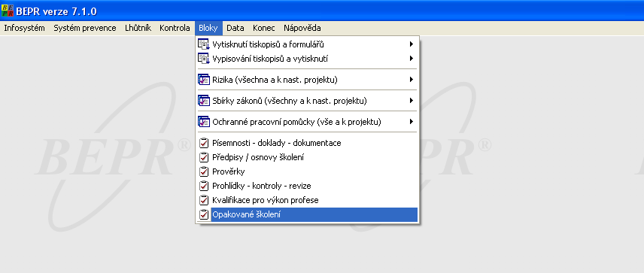Click the BEPR application icon in title bar
This screenshot has width=644, height=273.
tap(8, 11)
